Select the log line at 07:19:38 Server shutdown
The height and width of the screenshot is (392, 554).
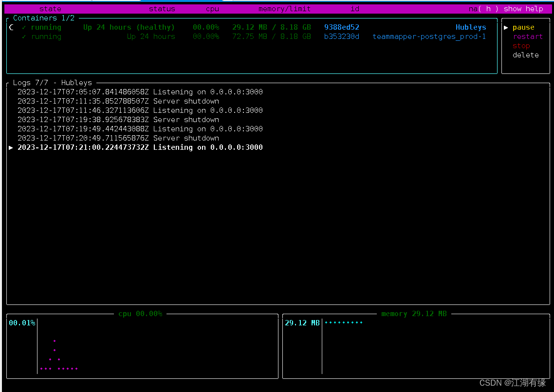(118, 120)
